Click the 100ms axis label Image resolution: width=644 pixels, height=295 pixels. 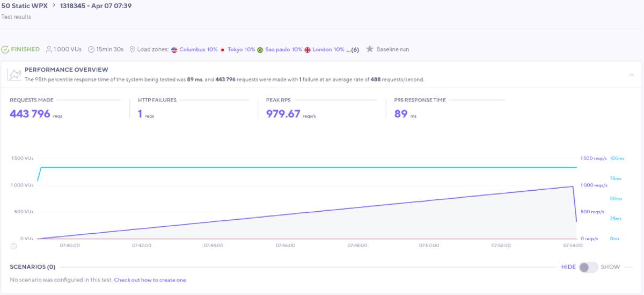point(617,159)
